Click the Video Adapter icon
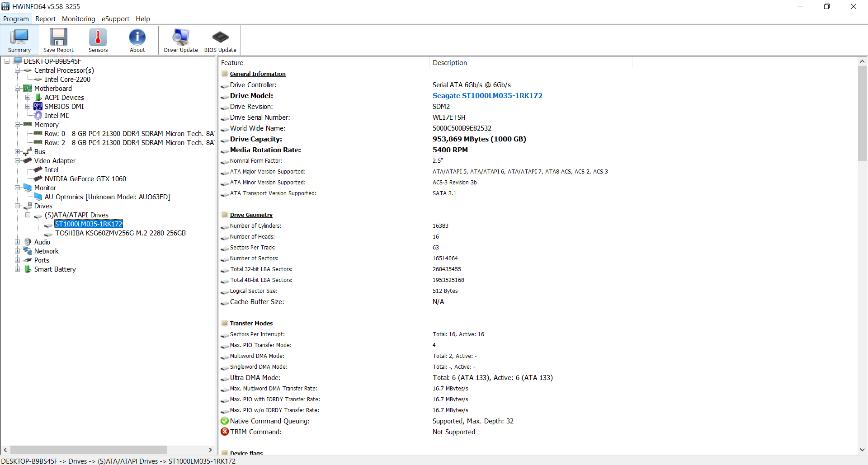Image resolution: width=868 pixels, height=465 pixels. click(28, 160)
